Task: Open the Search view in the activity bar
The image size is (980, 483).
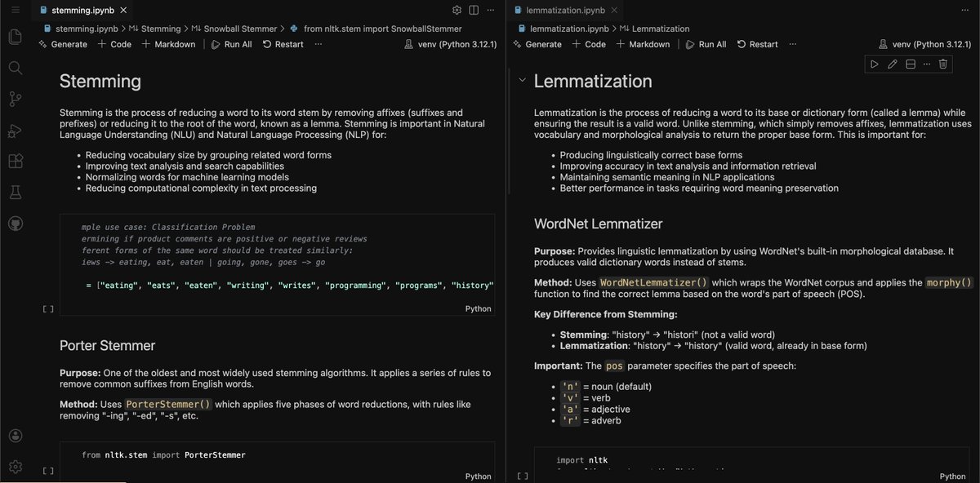Action: coord(15,68)
